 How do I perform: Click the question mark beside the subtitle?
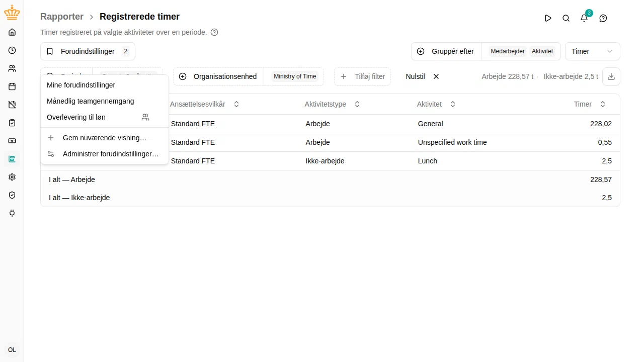[214, 32]
